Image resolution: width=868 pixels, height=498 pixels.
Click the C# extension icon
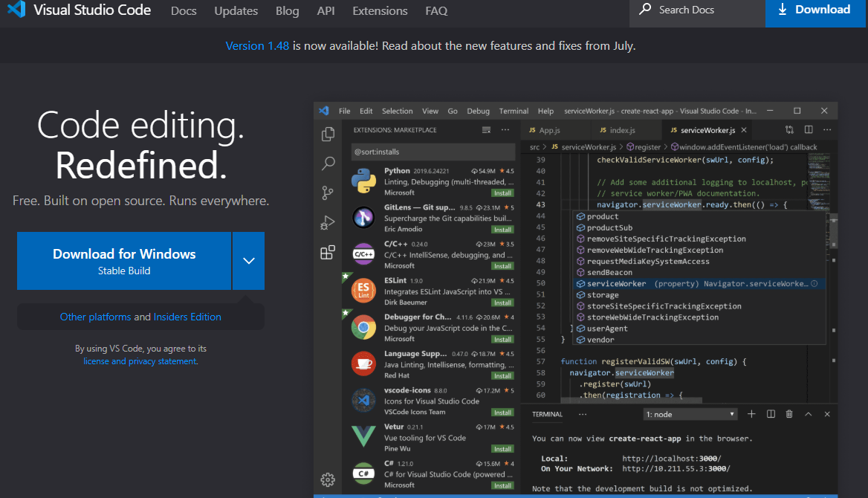[x=363, y=473]
